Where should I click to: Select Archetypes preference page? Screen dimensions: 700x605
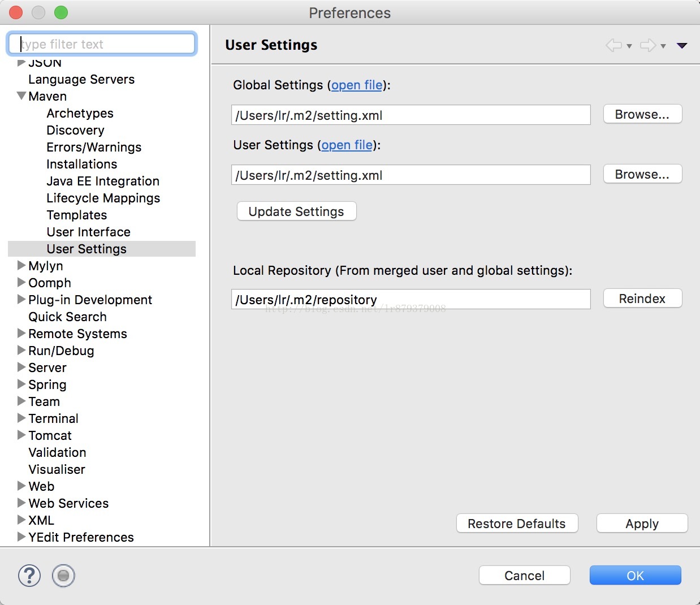pyautogui.click(x=80, y=113)
